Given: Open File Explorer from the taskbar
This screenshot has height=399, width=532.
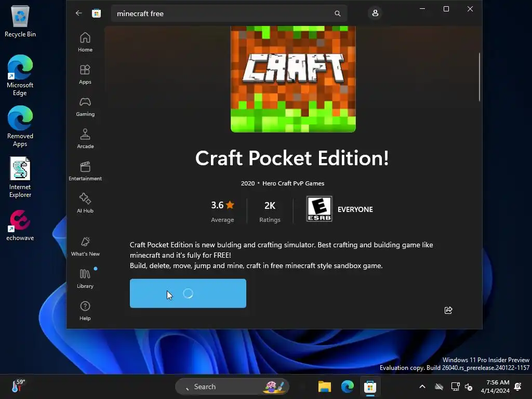Looking at the screenshot, I should coord(324,387).
